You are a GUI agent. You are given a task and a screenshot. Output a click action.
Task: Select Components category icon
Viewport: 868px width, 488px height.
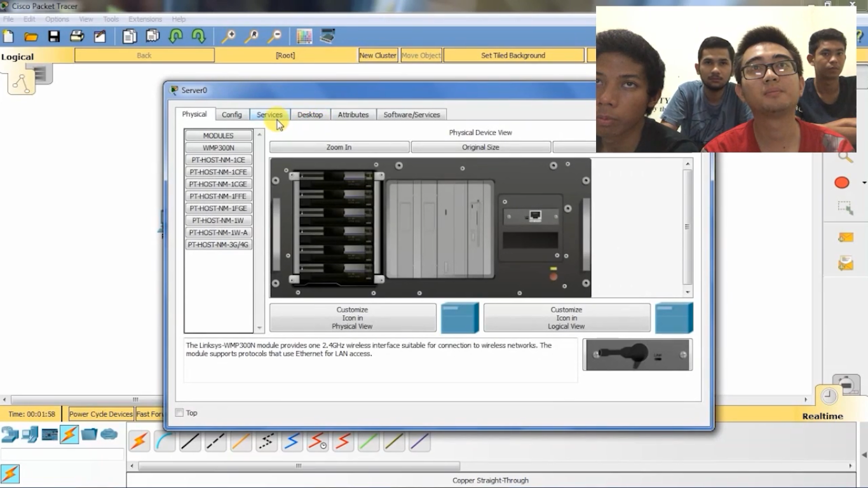tap(50, 435)
